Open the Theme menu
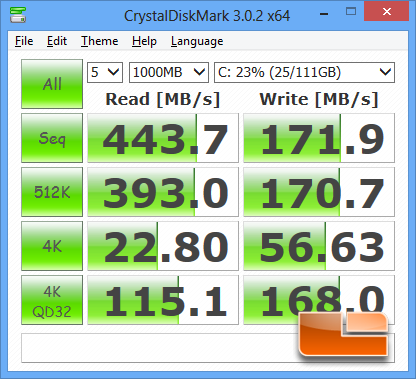Viewport: 416px width, 379px height. [100, 41]
